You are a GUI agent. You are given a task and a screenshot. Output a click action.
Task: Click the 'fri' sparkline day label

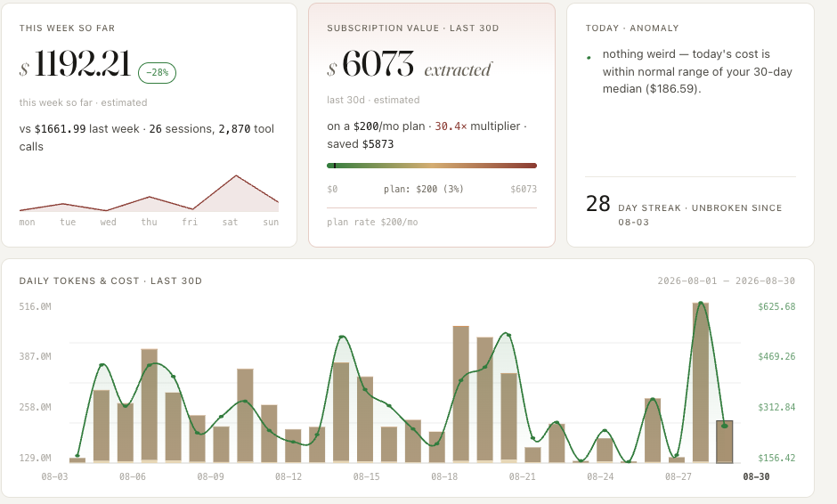pyautogui.click(x=190, y=222)
